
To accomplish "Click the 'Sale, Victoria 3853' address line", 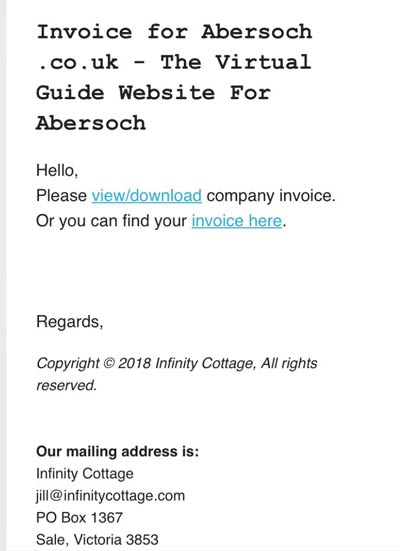I will 97,539.
